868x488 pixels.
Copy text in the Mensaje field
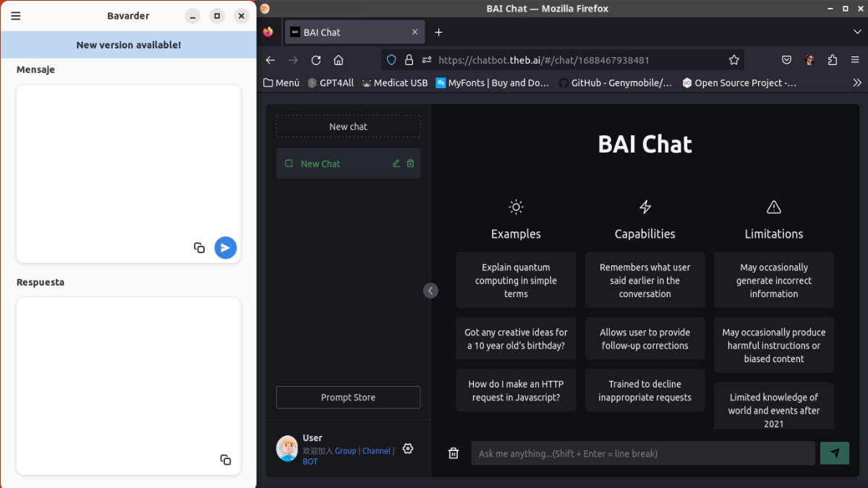click(199, 247)
